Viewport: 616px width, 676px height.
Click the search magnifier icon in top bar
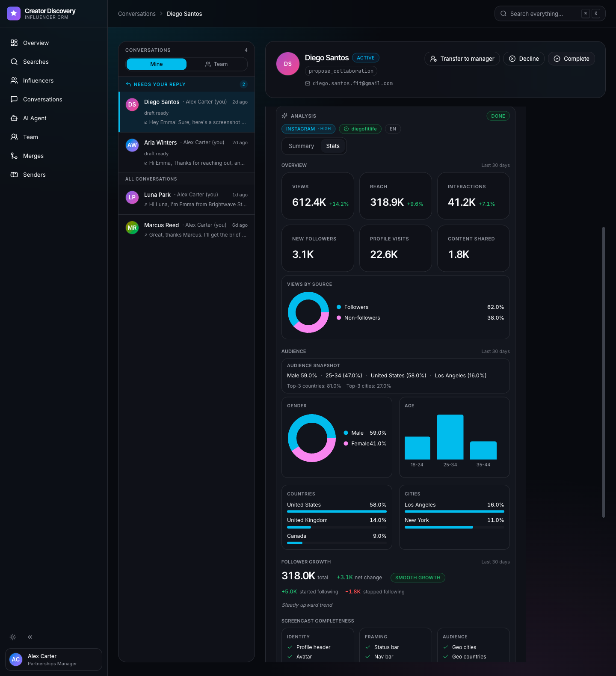coord(503,14)
